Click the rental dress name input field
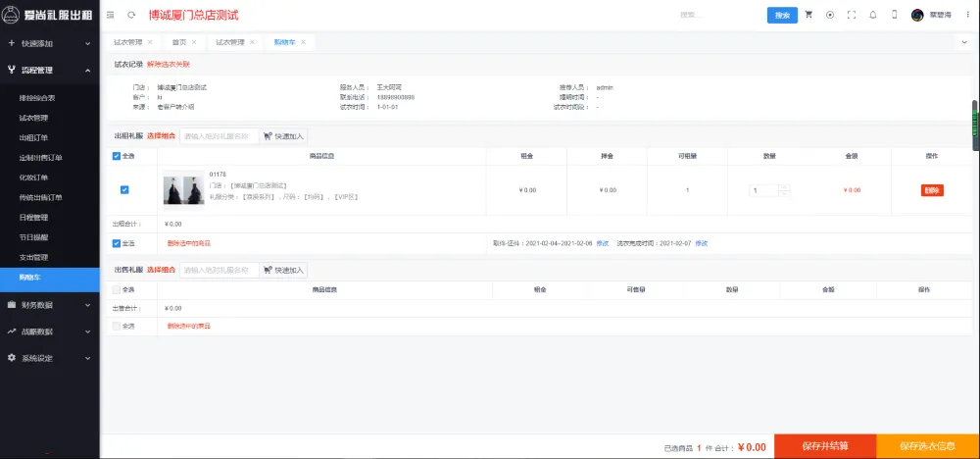 click(220, 136)
